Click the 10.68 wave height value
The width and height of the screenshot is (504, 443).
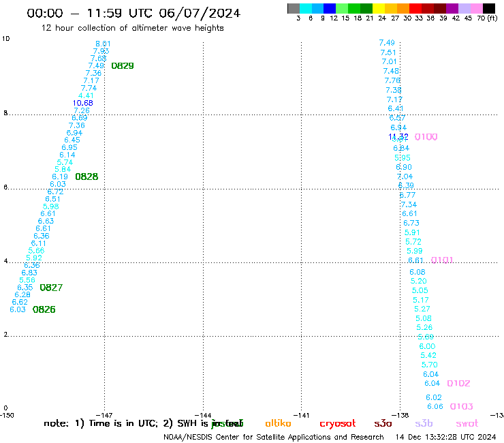82,103
